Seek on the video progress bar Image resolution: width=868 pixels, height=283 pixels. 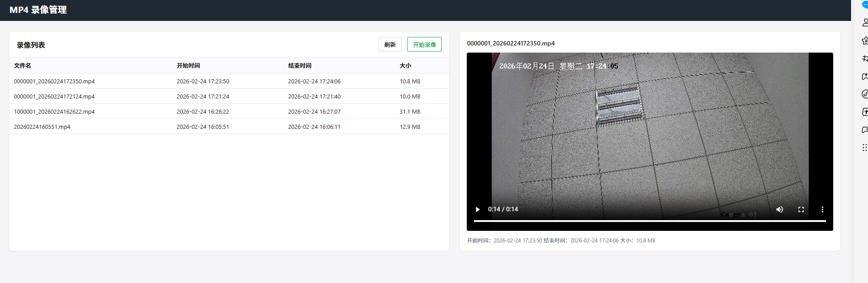650,221
